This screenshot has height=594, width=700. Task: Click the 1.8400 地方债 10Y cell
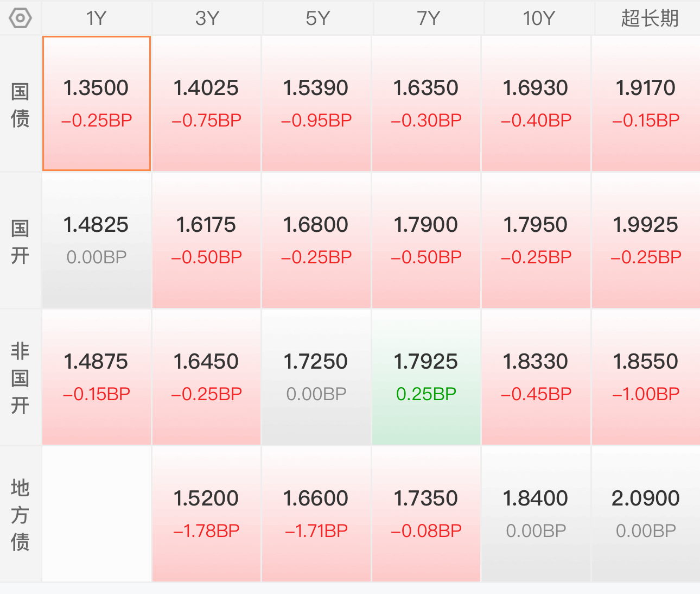536,514
